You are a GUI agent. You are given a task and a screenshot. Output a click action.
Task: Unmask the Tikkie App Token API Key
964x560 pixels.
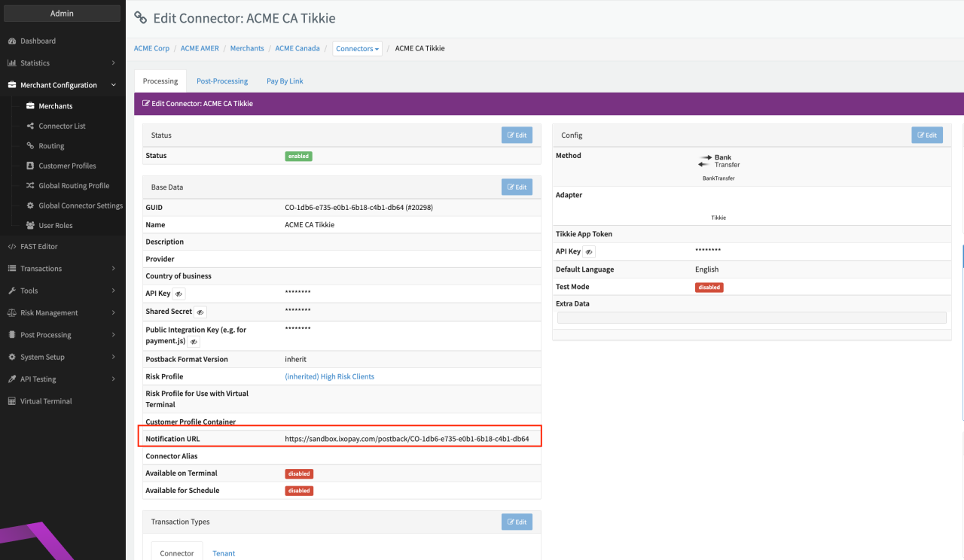589,252
